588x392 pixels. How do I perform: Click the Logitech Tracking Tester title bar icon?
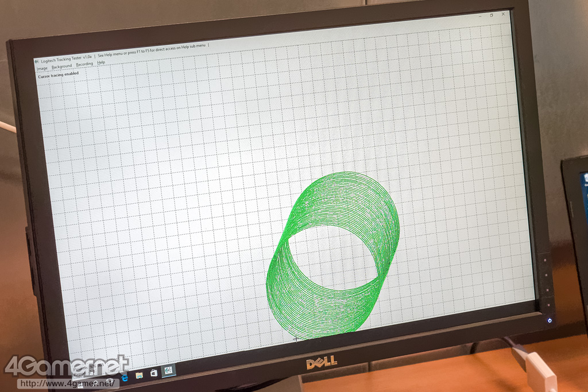(x=37, y=61)
